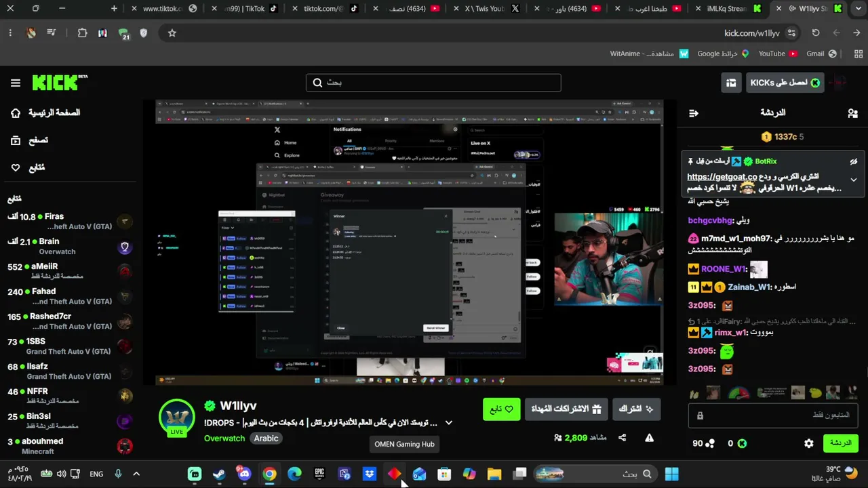Share the stream via share icon
This screenshot has width=868, height=488.
pyautogui.click(x=622, y=438)
